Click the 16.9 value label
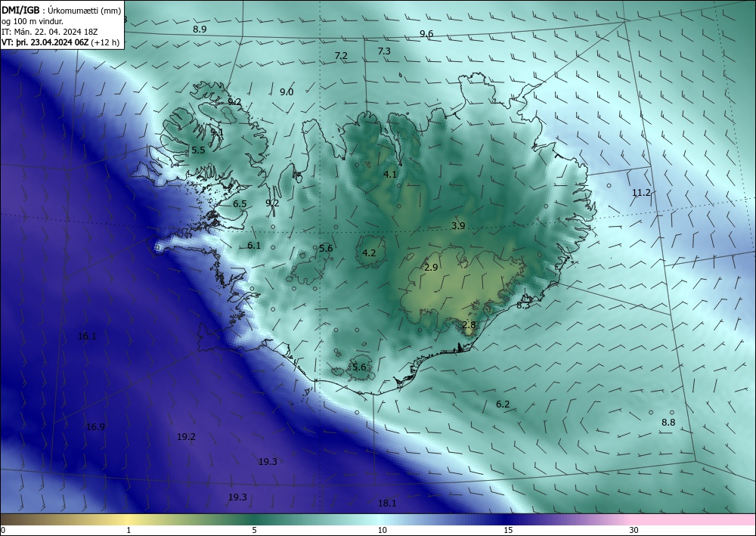The height and width of the screenshot is (536, 756). (x=95, y=427)
